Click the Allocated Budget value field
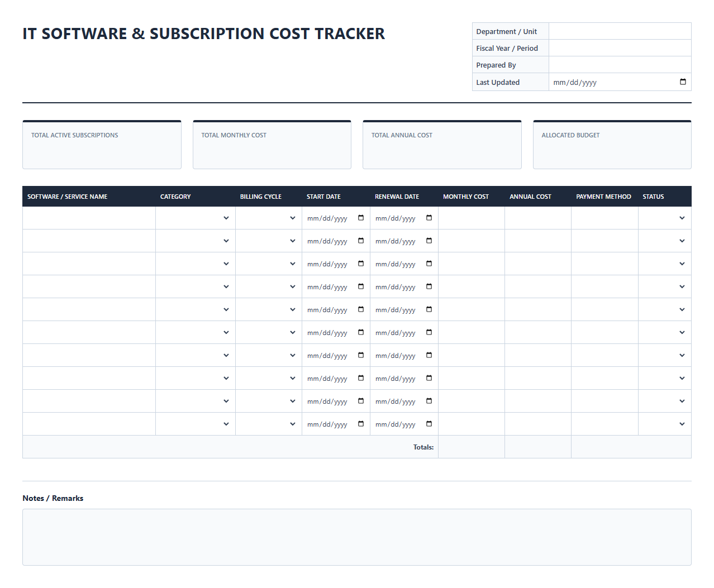714x588 pixels. [x=612, y=153]
